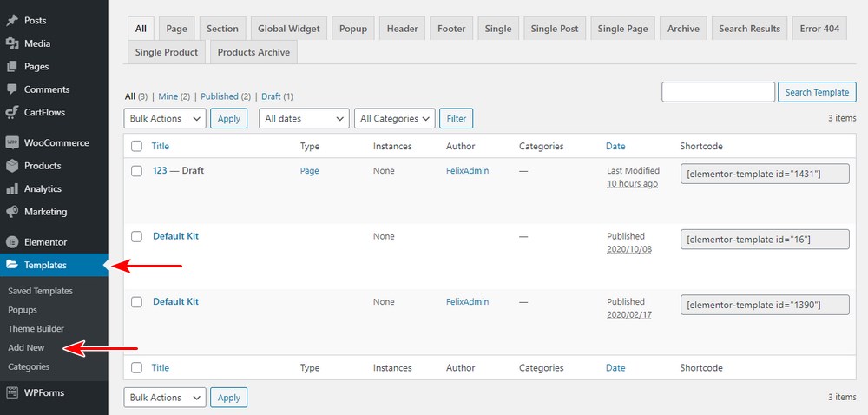Viewport: 868px width, 415px height.
Task: Click the Marketing megaphone icon
Action: click(12, 212)
